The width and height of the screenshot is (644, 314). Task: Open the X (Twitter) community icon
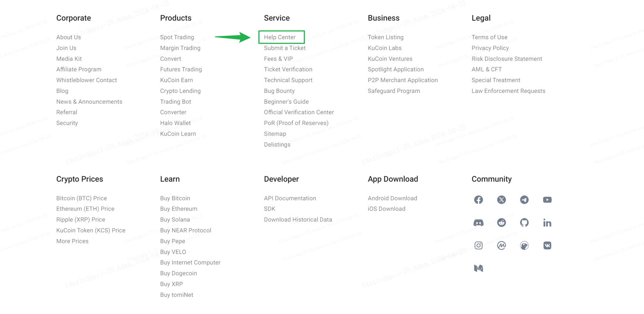click(501, 200)
